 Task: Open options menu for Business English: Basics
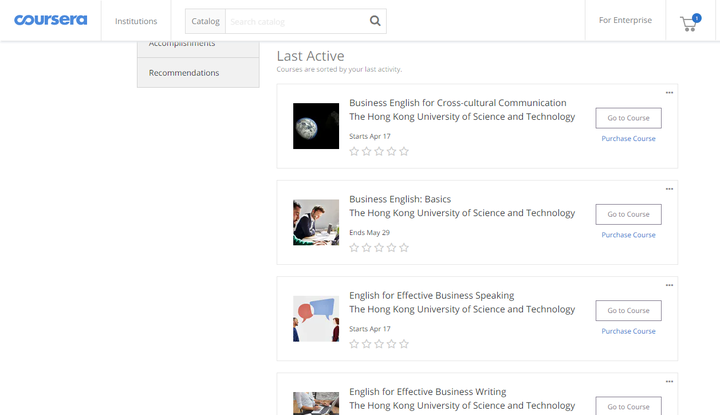click(x=669, y=189)
